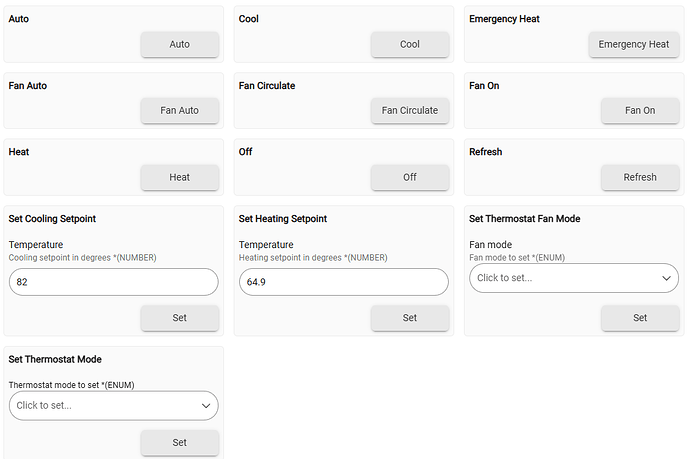Apply Set under Set Thermostat Fan Mode

coord(640,318)
